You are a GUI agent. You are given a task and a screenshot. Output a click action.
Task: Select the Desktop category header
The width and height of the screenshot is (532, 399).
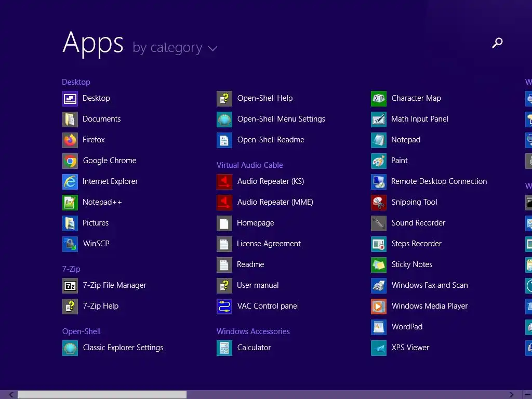click(x=76, y=82)
